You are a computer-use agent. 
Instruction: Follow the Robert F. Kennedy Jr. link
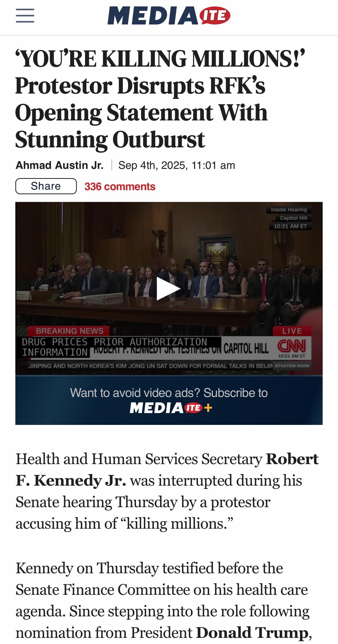click(x=167, y=469)
